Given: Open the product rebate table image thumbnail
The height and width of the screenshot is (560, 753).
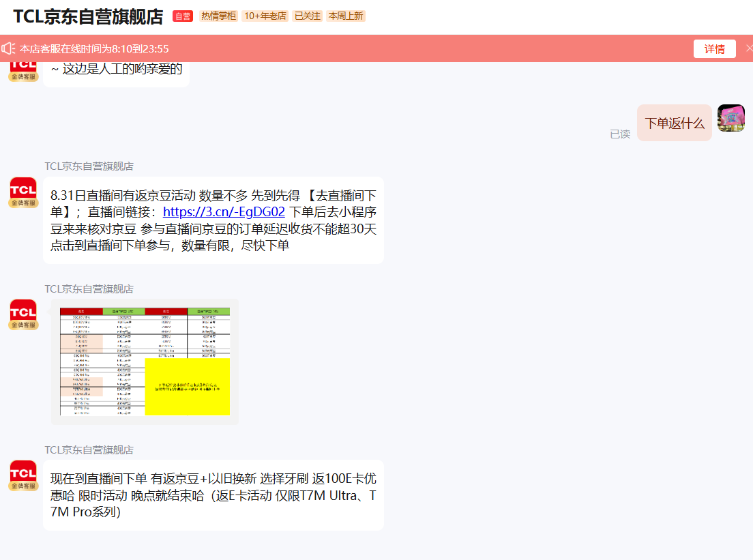Looking at the screenshot, I should click(145, 362).
